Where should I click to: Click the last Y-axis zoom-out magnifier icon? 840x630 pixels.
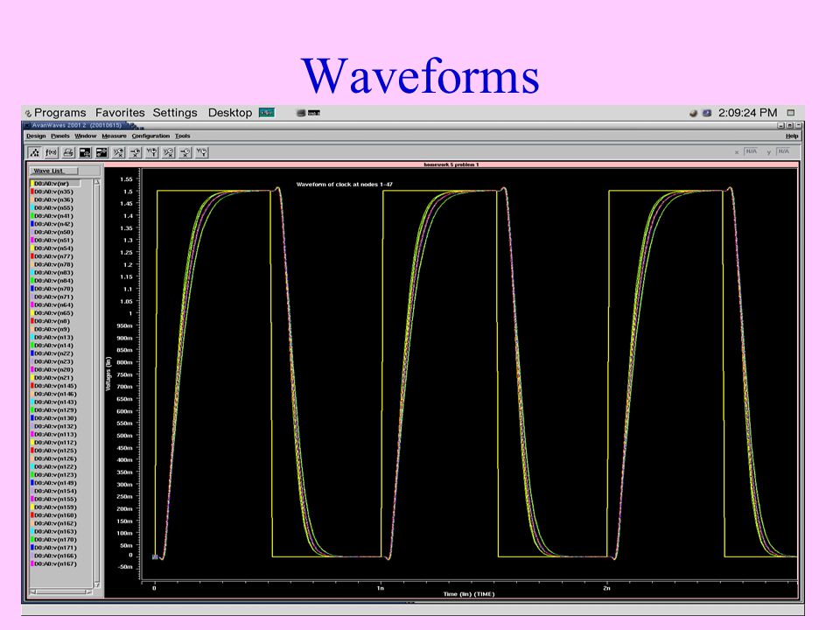(201, 152)
